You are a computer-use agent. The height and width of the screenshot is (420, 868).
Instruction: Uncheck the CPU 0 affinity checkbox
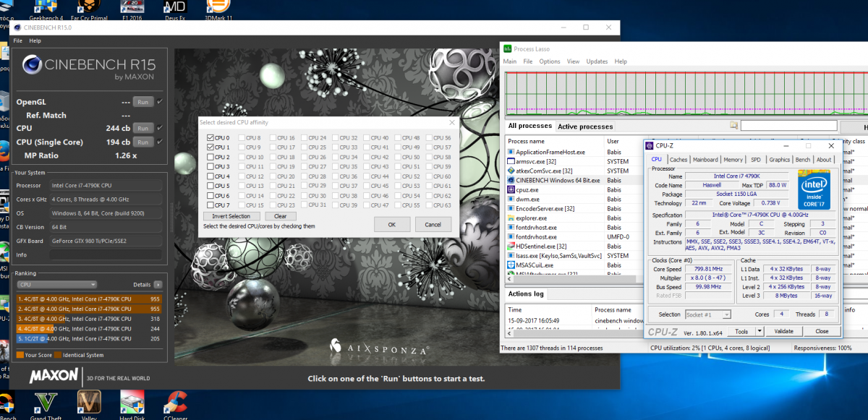click(210, 137)
